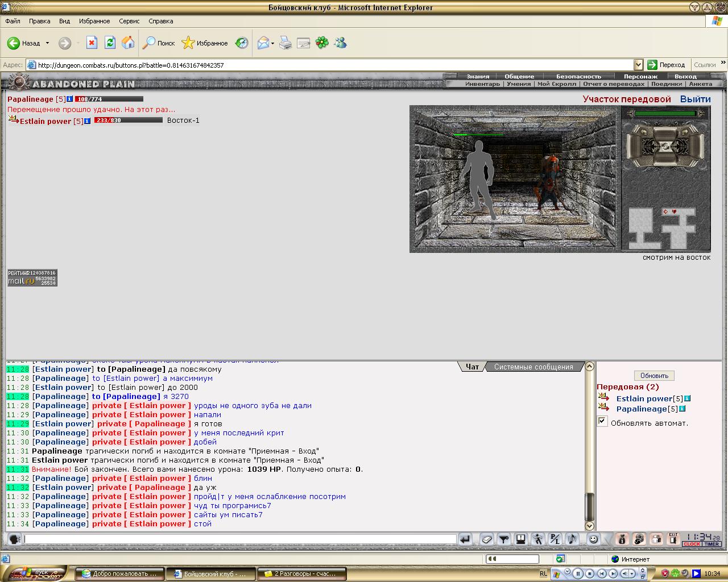
Task: Click the Выход game menu item
Action: [685, 76]
